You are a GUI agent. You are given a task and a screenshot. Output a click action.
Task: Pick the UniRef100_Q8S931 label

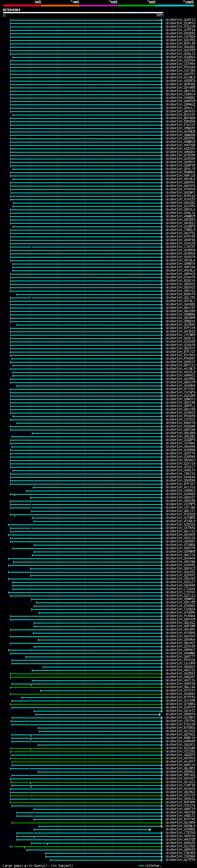pos(180,284)
